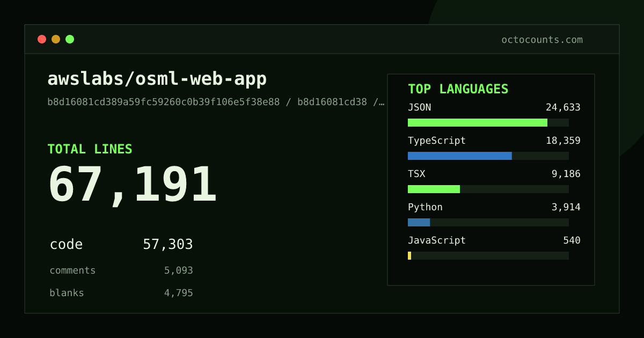Click the JavaScript yellow progress bar

coord(409,256)
